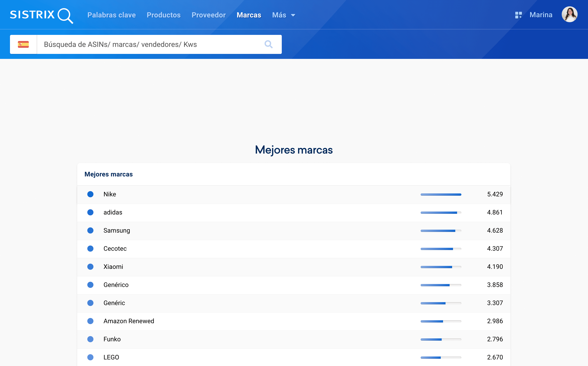Click the blue dot beside LEGO

[90, 357]
